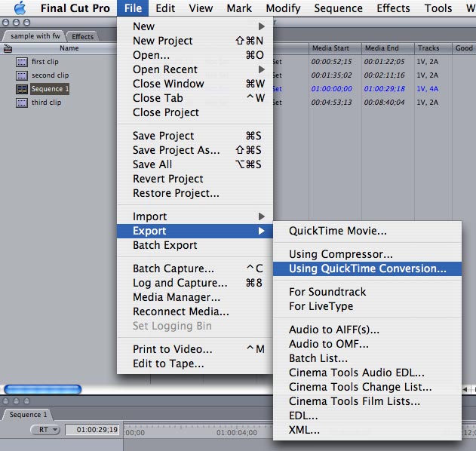Choose New Project

(195, 41)
